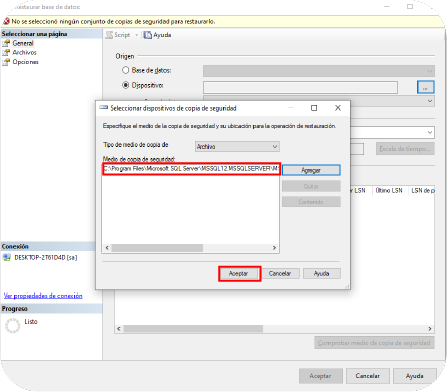The width and height of the screenshot is (448, 392).
Task: Click the Contenido button
Action: click(x=311, y=202)
